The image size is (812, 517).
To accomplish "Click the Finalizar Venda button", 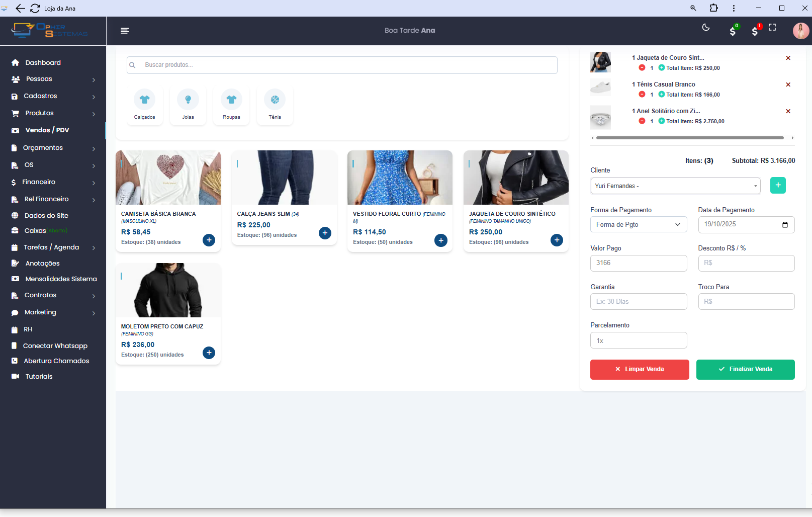I will (x=745, y=369).
